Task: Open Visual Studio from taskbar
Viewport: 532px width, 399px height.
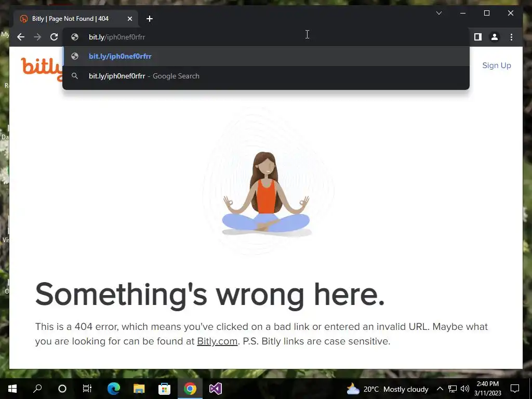Action: point(216,389)
